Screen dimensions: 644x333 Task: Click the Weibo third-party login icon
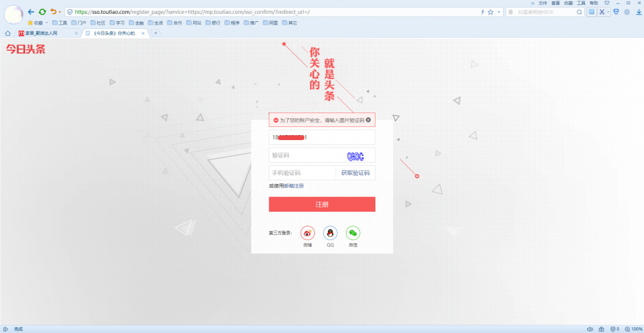pos(308,233)
